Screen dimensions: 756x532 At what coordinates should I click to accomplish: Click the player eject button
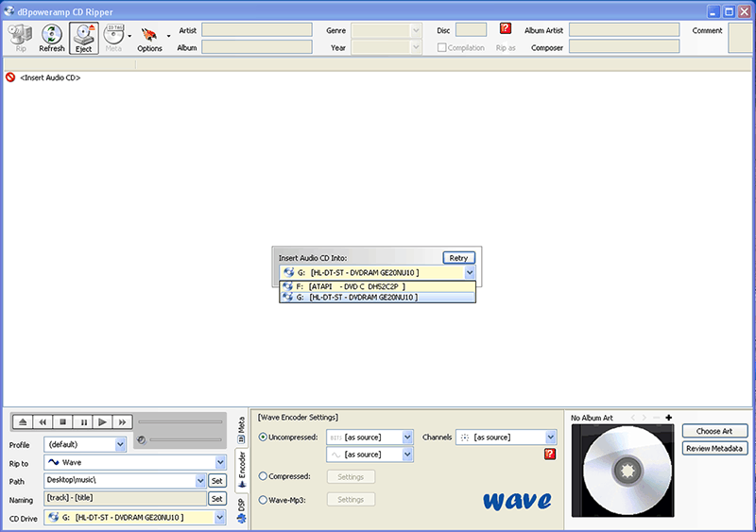[22, 422]
